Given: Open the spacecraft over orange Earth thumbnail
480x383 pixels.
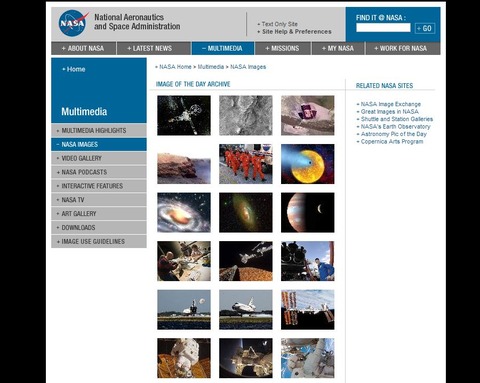Looking at the screenshot, I should point(246,261).
